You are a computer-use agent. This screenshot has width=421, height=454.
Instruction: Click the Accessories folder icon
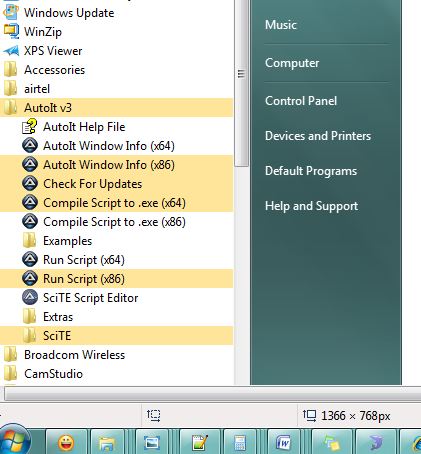pyautogui.click(x=11, y=70)
